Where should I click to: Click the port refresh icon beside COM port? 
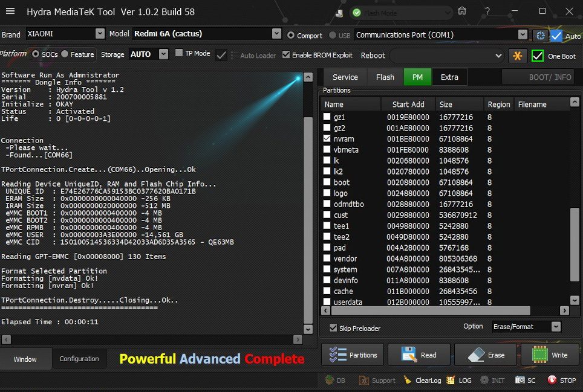539,36
